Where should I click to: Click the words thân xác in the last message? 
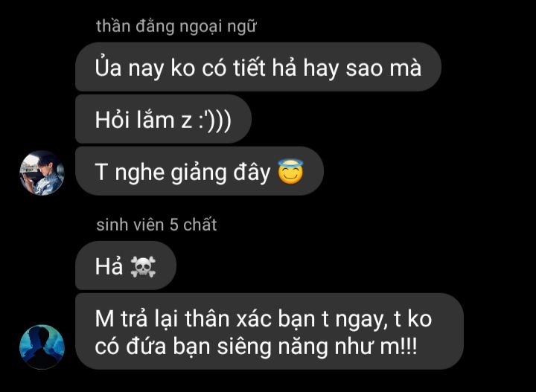(x=229, y=319)
